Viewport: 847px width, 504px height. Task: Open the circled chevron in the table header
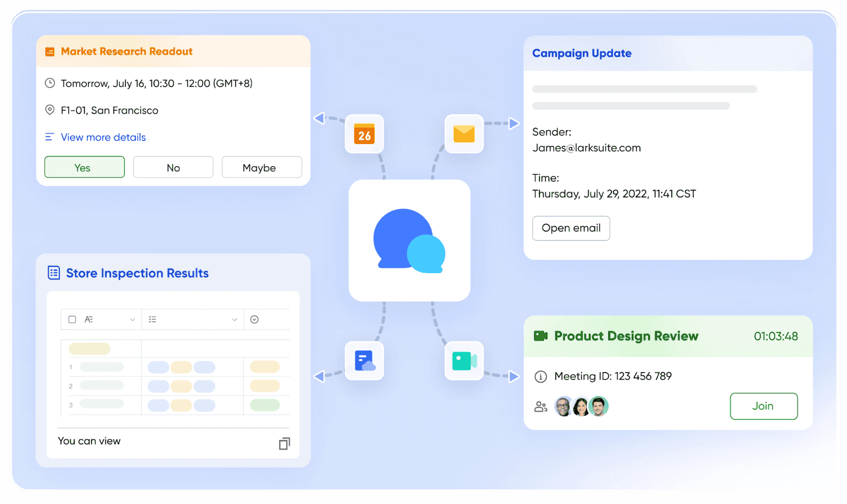[x=255, y=319]
